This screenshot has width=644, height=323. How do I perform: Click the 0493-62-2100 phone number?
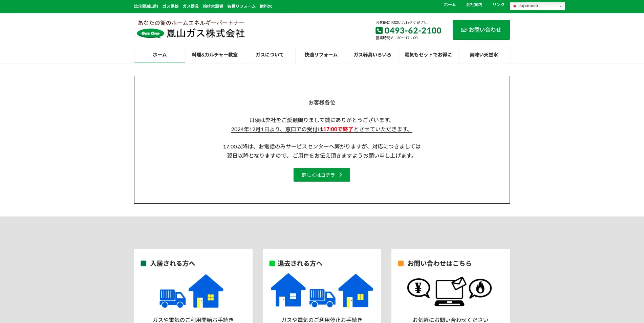tap(413, 30)
